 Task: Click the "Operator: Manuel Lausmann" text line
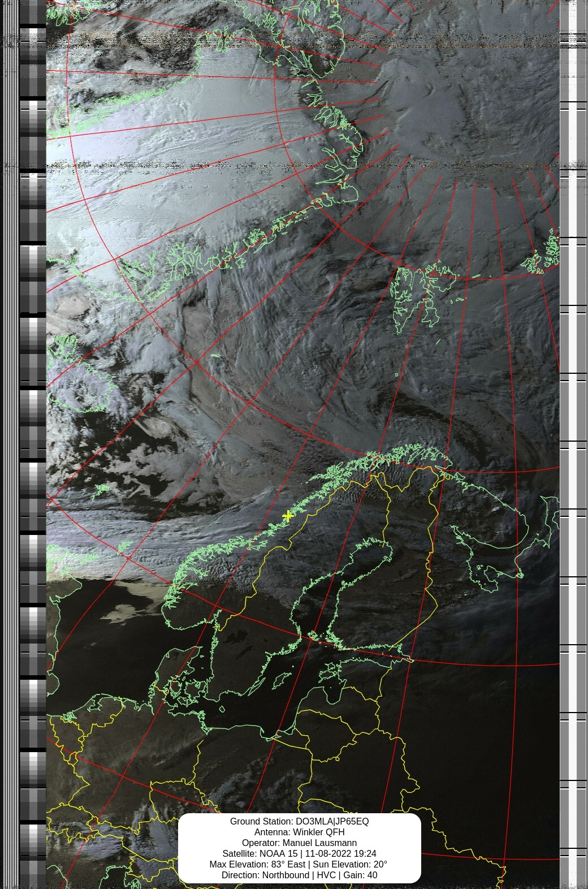(299, 843)
